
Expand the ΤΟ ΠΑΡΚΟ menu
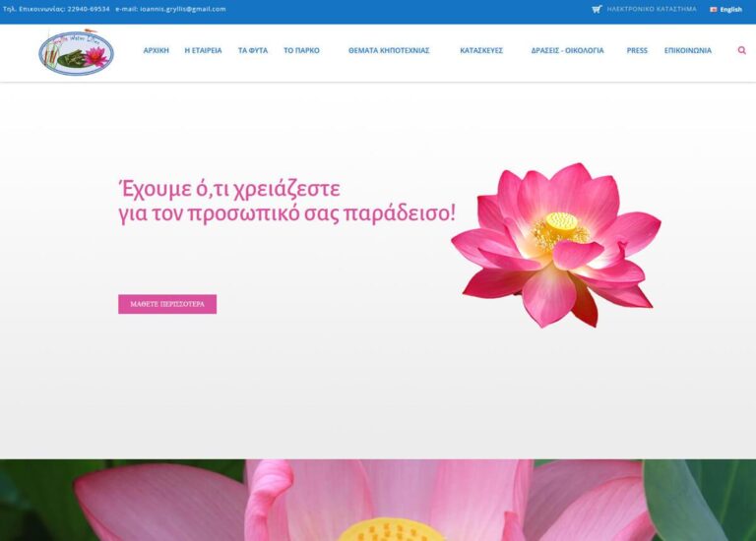click(301, 50)
